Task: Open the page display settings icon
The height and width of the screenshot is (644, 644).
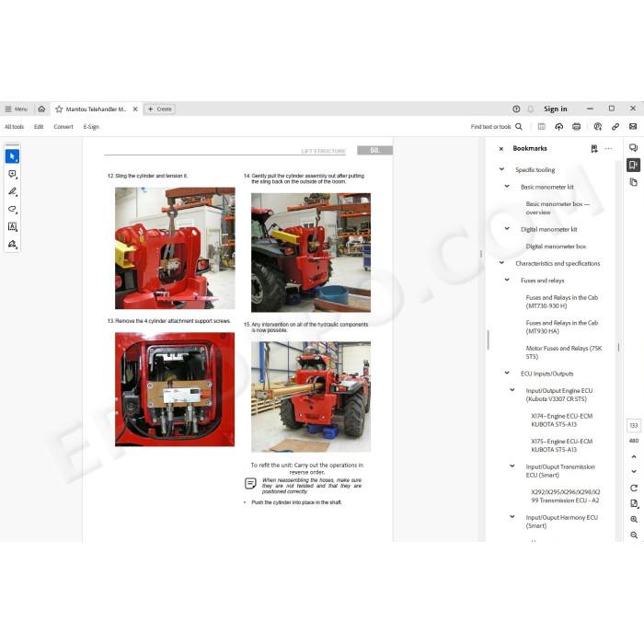Action: pyautogui.click(x=634, y=504)
